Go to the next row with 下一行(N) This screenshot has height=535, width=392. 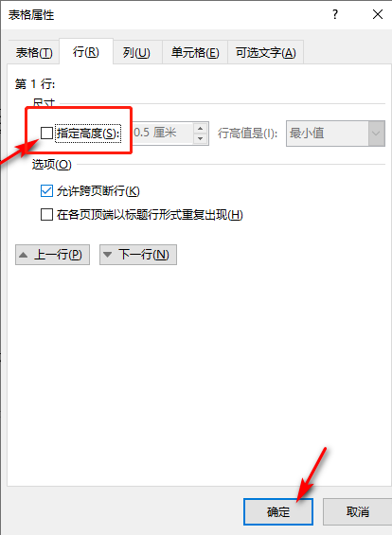[138, 255]
